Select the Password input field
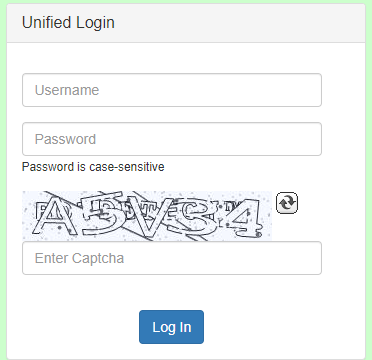 point(172,139)
